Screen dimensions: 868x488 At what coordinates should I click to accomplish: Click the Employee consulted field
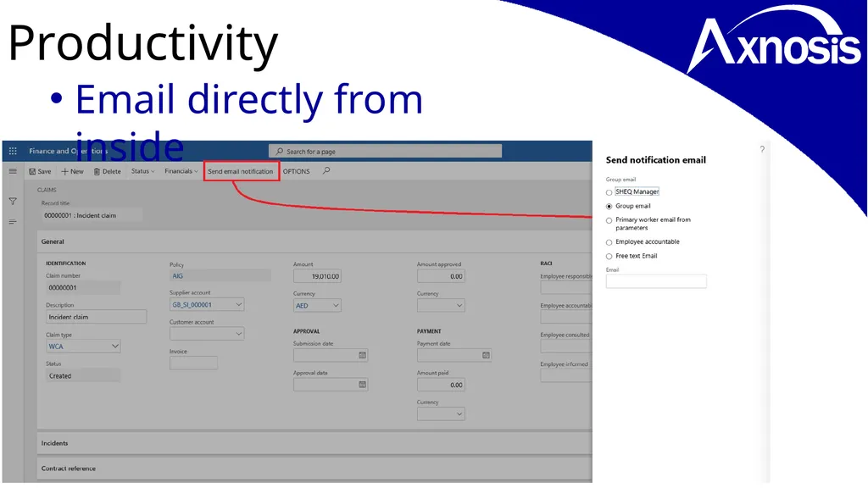pos(566,347)
